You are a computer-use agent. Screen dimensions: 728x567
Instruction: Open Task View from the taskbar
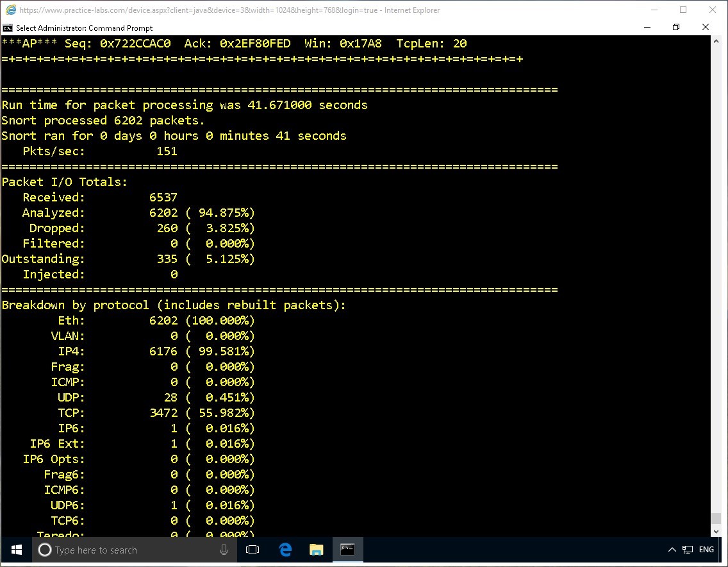pyautogui.click(x=252, y=550)
